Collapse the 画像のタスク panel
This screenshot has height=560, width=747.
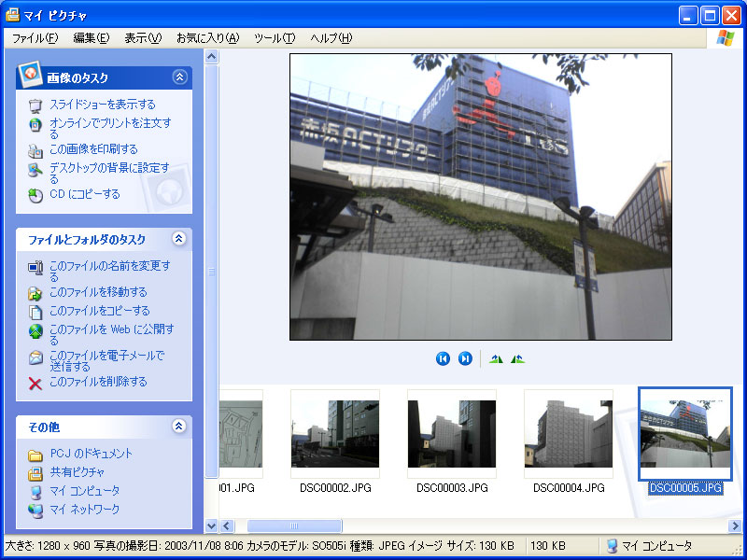click(179, 77)
